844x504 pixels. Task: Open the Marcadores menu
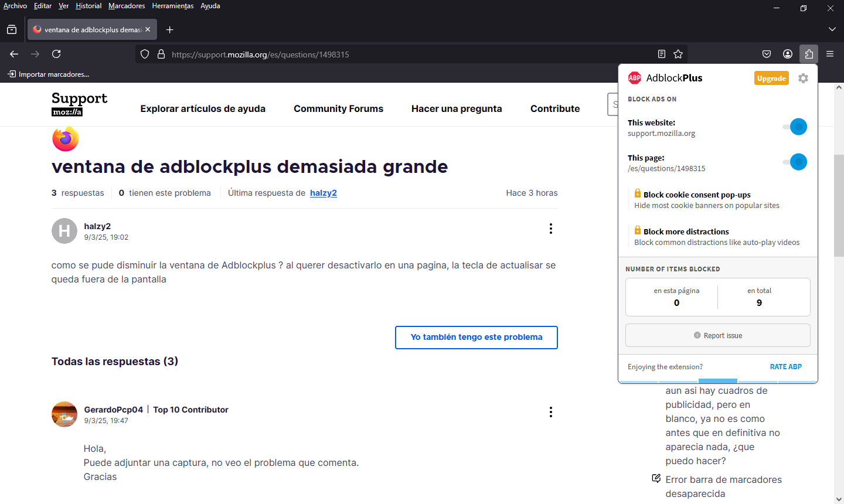pyautogui.click(x=127, y=6)
